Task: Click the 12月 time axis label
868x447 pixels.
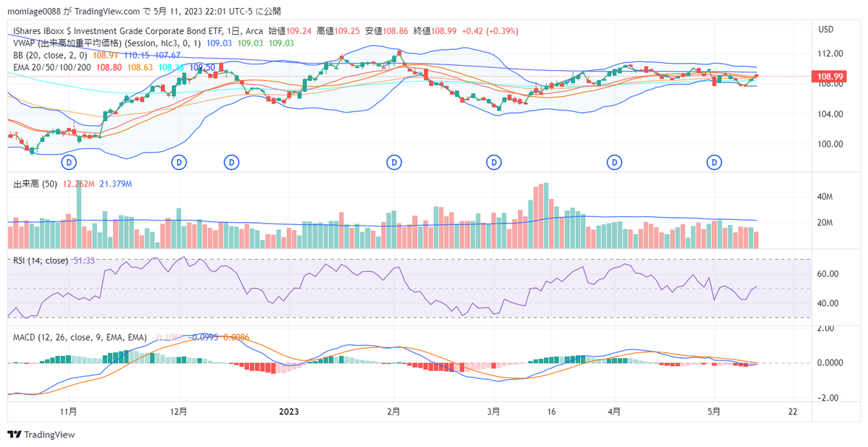Action: point(179,412)
